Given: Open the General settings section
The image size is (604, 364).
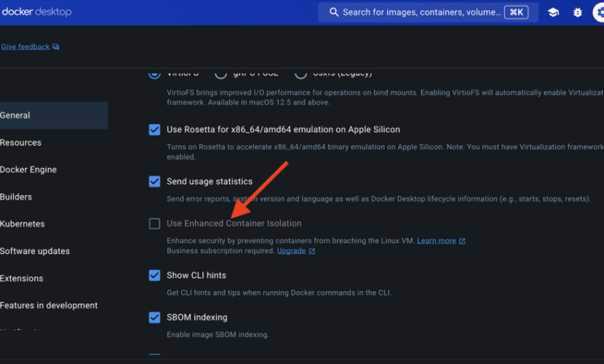Looking at the screenshot, I should (x=54, y=115).
